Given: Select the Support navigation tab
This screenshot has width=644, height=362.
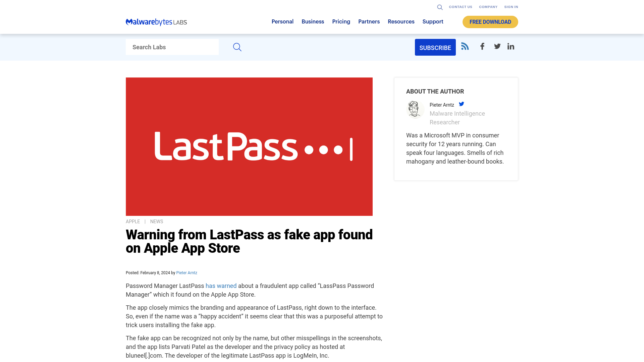Looking at the screenshot, I should [x=433, y=22].
